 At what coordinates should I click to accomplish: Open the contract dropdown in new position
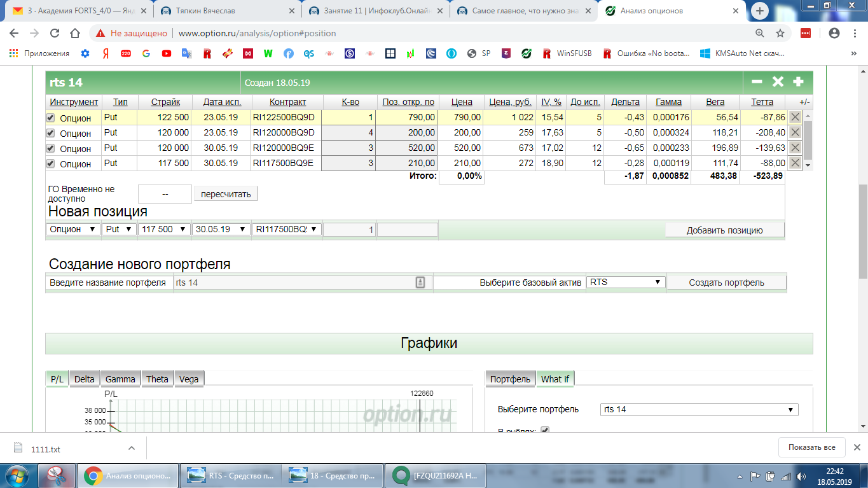pos(287,229)
